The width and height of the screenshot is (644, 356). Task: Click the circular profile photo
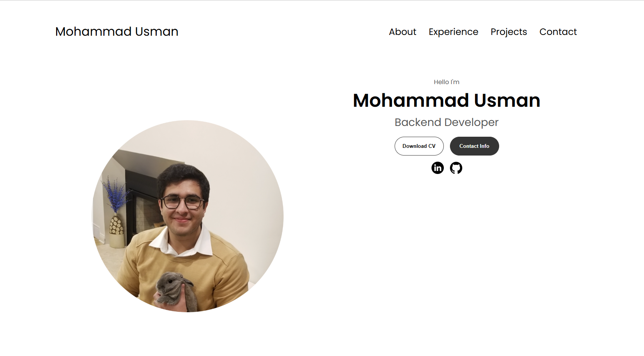pyautogui.click(x=188, y=216)
